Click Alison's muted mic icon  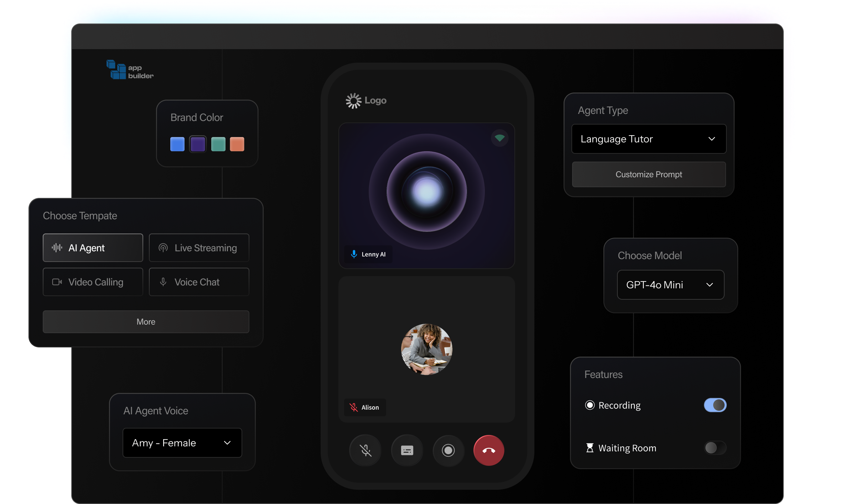coord(353,407)
